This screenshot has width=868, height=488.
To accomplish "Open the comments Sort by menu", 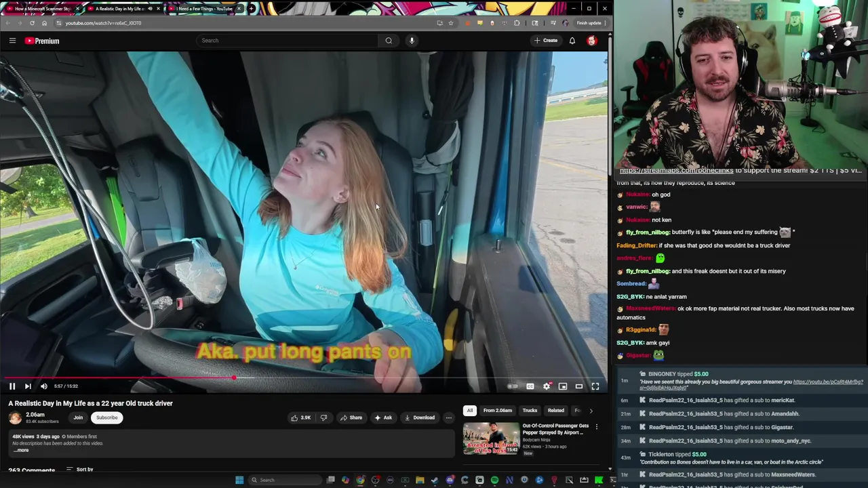I will pyautogui.click(x=79, y=469).
